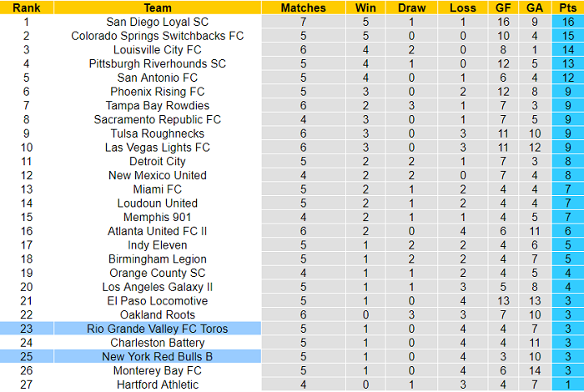584x392 pixels.
Task: Click the Phoenix Rising FC row
Action: (157, 92)
